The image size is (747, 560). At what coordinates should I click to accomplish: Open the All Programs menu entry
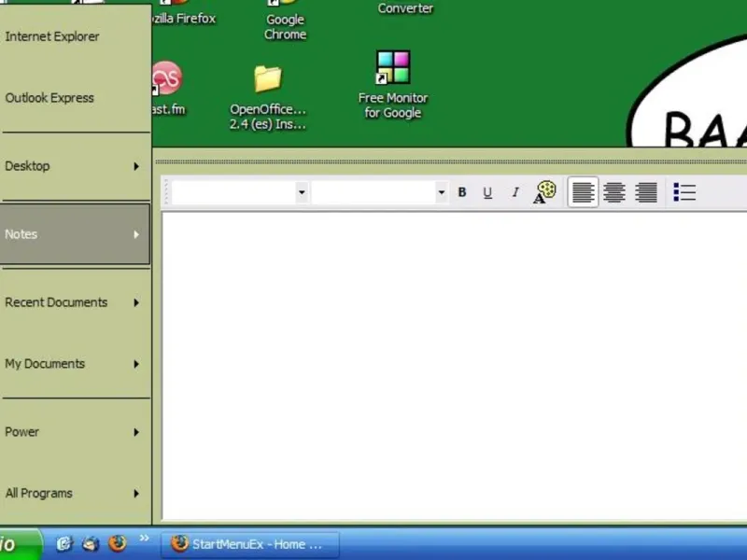(76, 494)
